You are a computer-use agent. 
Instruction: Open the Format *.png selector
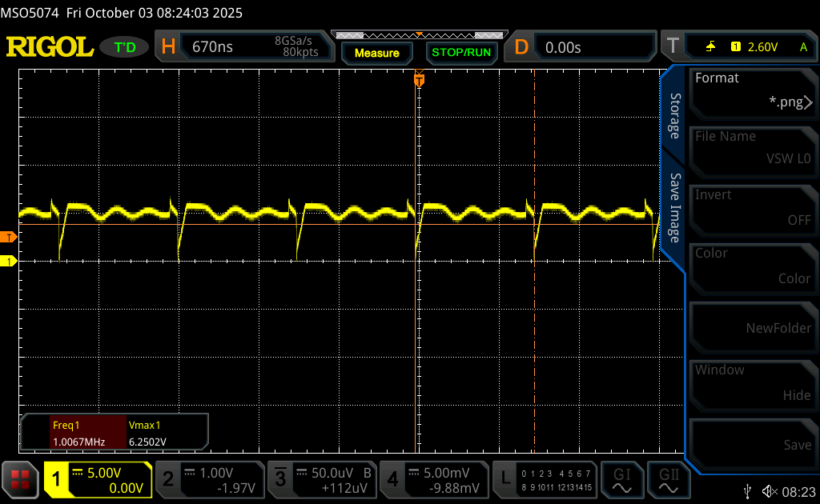coord(753,93)
